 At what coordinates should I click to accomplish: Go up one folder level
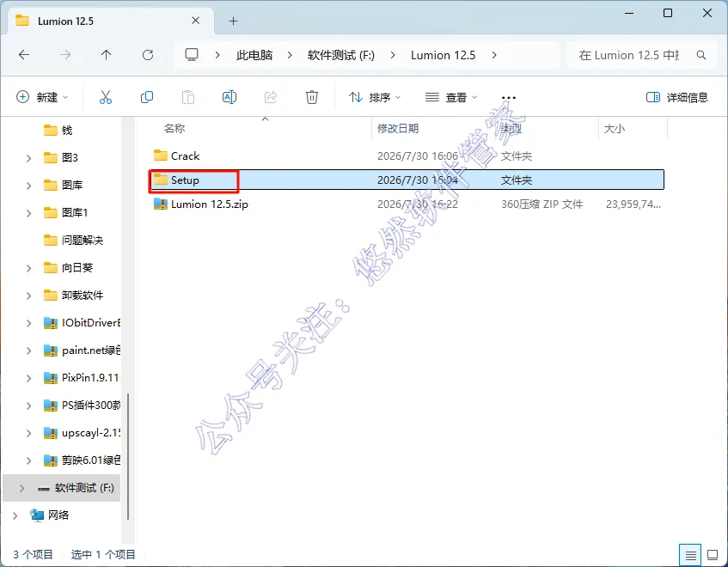point(107,55)
